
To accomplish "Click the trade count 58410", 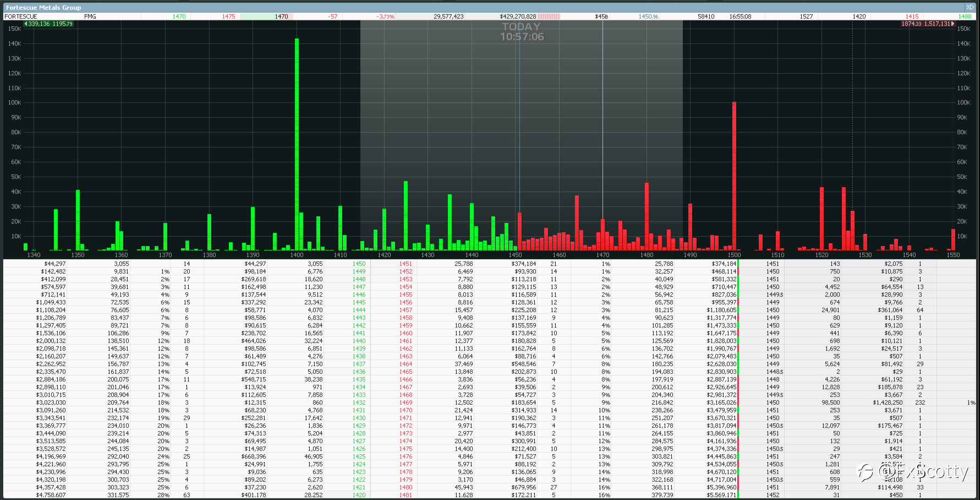I will pyautogui.click(x=706, y=17).
